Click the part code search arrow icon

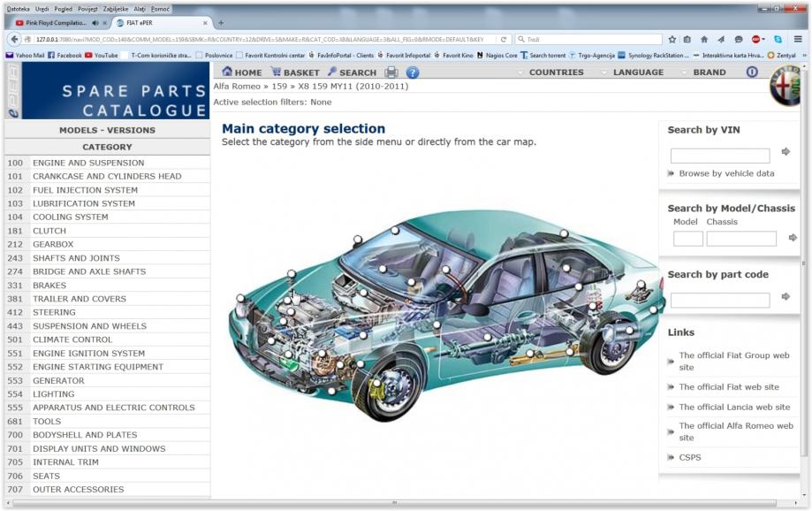(x=785, y=297)
